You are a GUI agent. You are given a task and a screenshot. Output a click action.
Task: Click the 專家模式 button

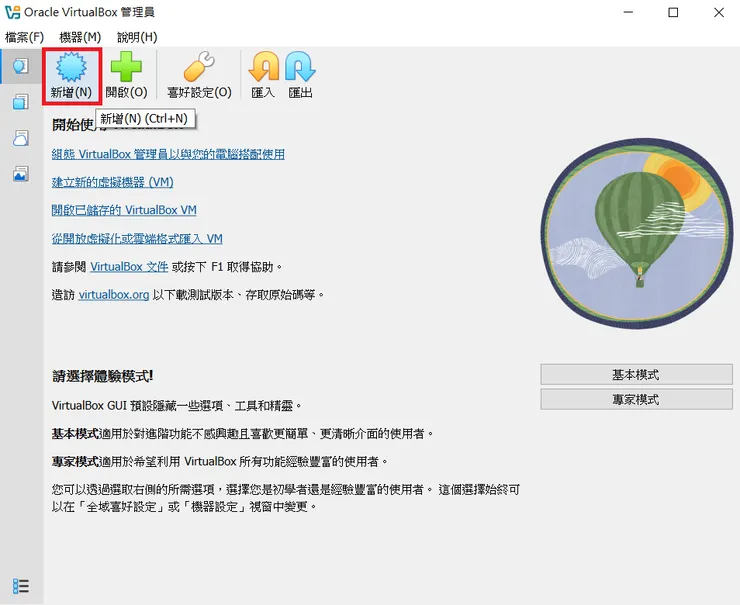click(x=636, y=400)
